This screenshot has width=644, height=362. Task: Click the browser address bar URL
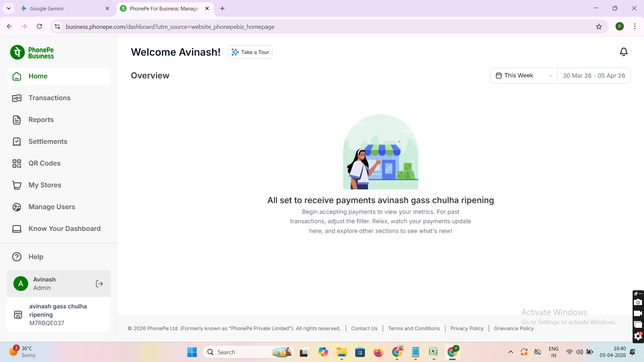pos(170,27)
